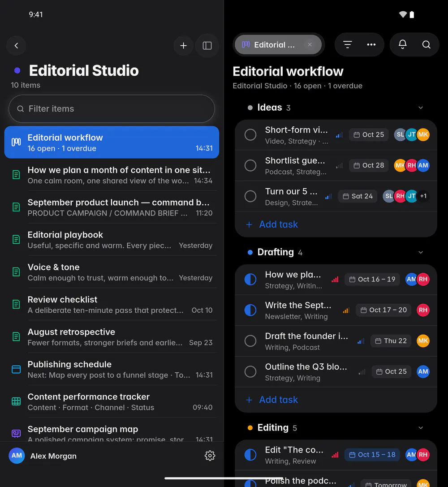Collapse the Drafting section chevron
This screenshot has width=448, height=487.
420,252
